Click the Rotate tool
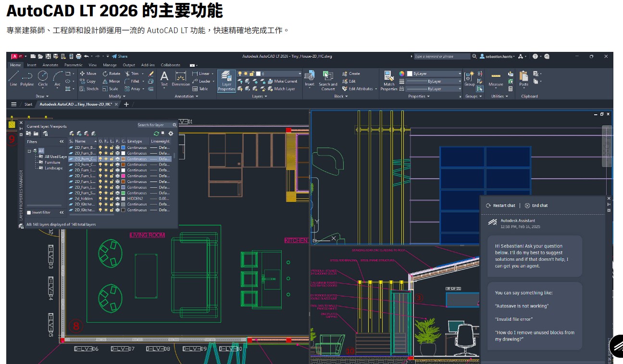The width and height of the screenshot is (623, 364). pos(112,73)
